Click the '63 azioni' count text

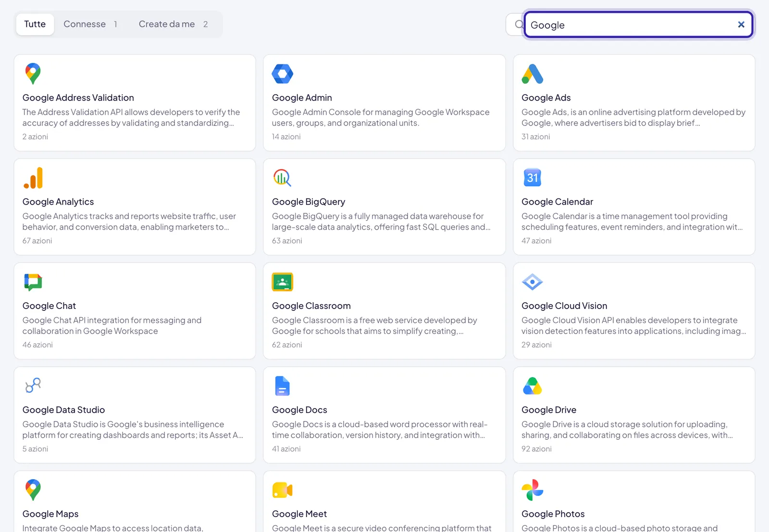[x=287, y=241]
